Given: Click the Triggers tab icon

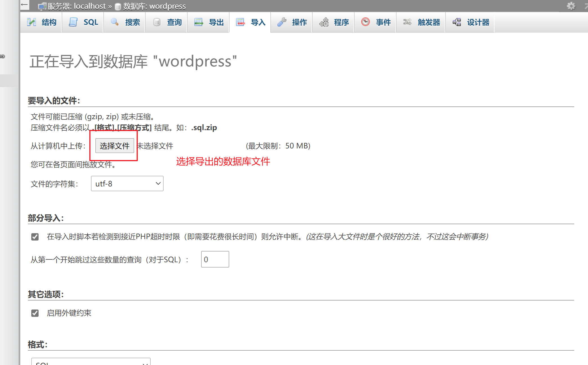Looking at the screenshot, I should pyautogui.click(x=407, y=22).
